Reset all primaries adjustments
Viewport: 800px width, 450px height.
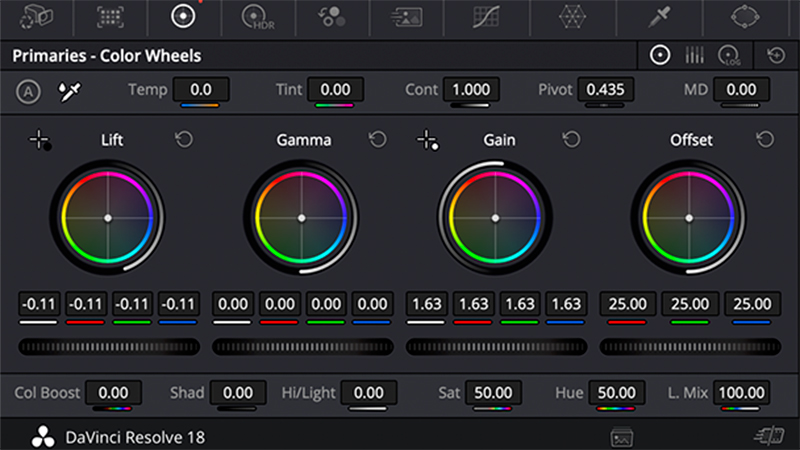click(775, 56)
